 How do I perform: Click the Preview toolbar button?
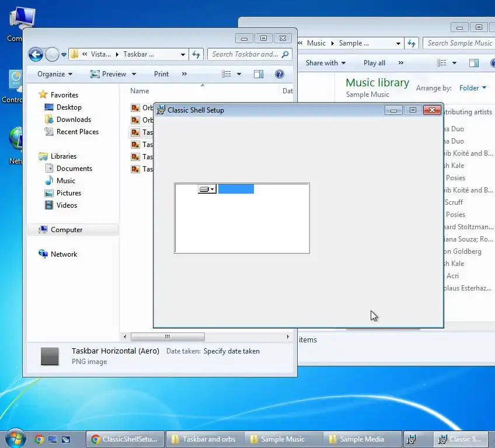pyautogui.click(x=109, y=74)
